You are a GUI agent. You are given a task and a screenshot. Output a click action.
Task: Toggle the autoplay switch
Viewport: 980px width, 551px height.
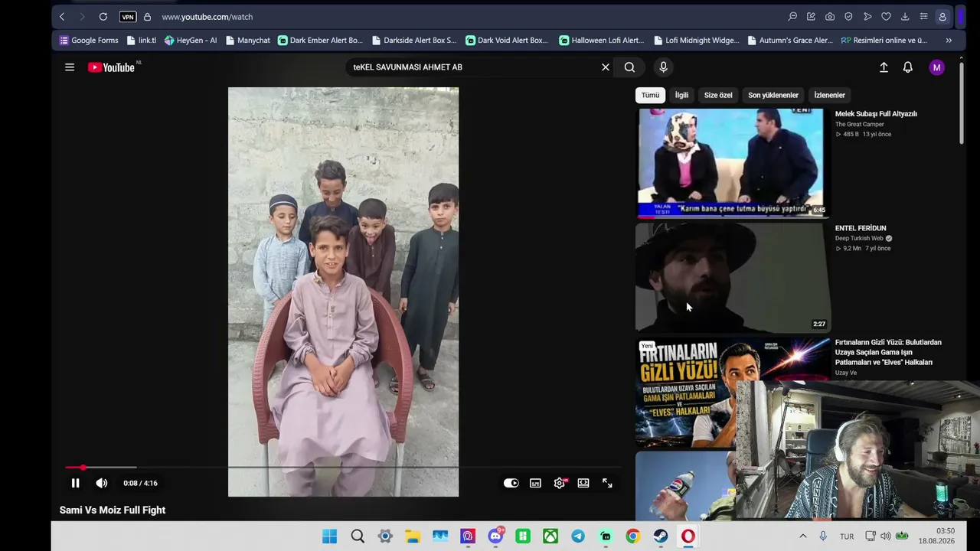(x=511, y=483)
